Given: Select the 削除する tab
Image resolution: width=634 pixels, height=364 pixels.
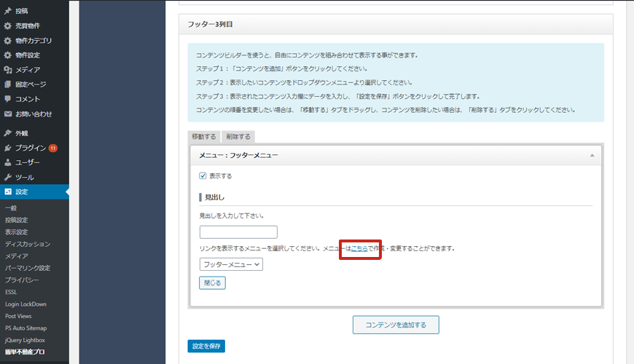Looking at the screenshot, I should 238,137.
